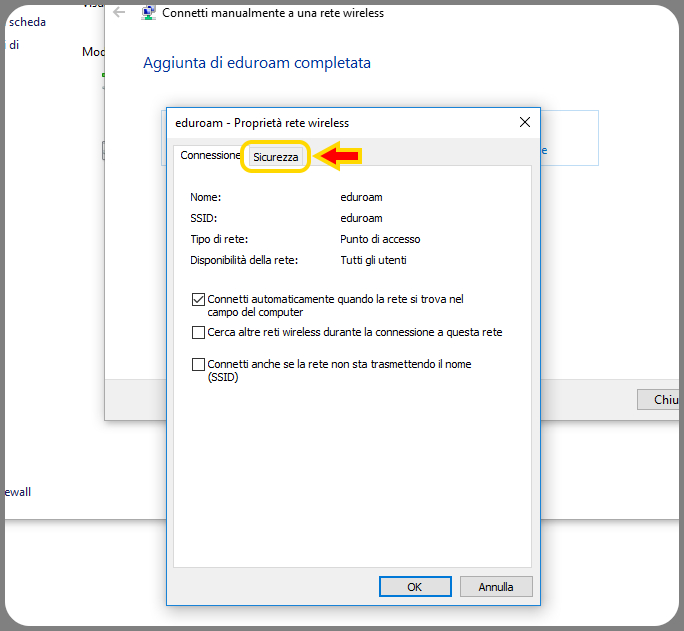Confirm with the OK button
The image size is (684, 631).
pyautogui.click(x=415, y=587)
